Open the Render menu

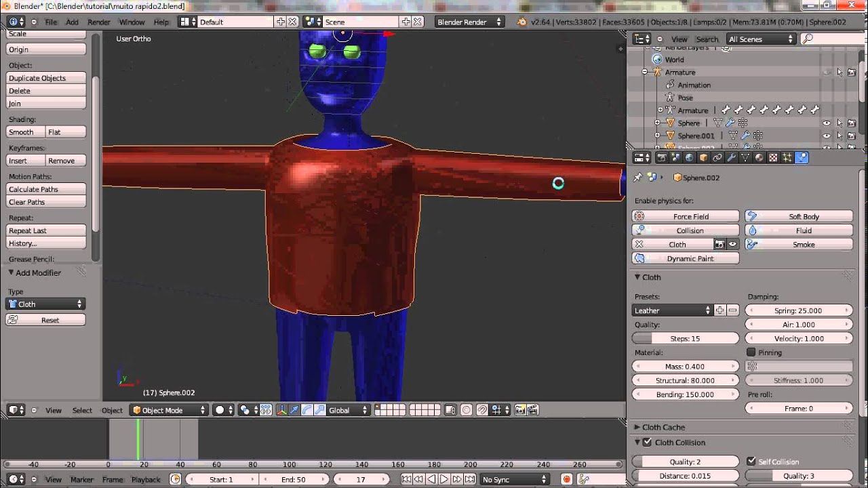99,22
